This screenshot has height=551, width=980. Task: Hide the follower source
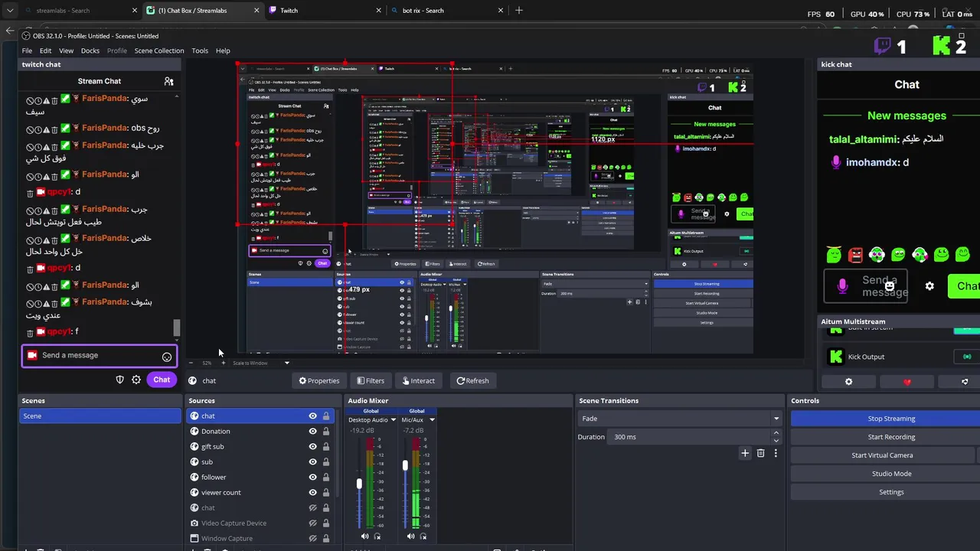click(312, 478)
